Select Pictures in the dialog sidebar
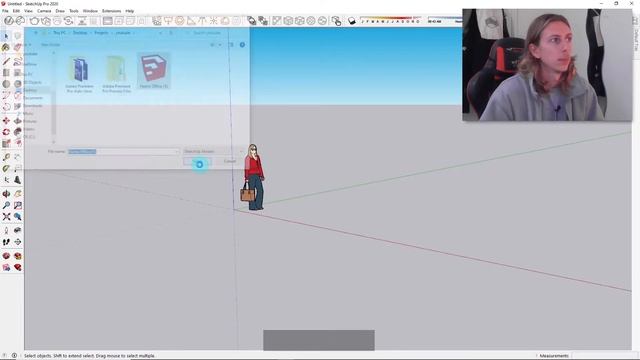This screenshot has height=360, width=640. (x=30, y=121)
